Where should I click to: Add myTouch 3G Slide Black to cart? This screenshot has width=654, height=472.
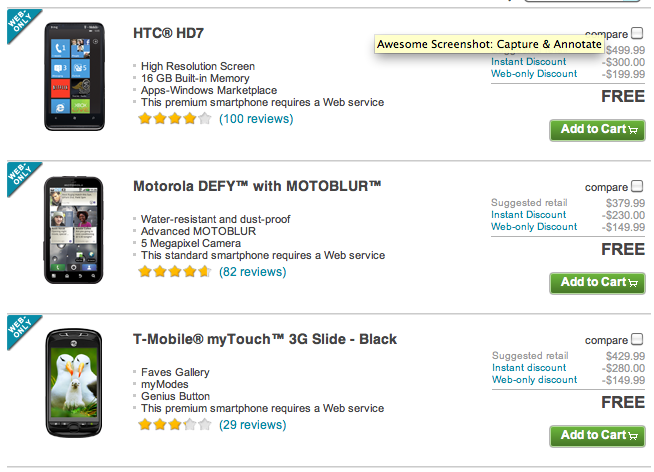click(x=597, y=435)
